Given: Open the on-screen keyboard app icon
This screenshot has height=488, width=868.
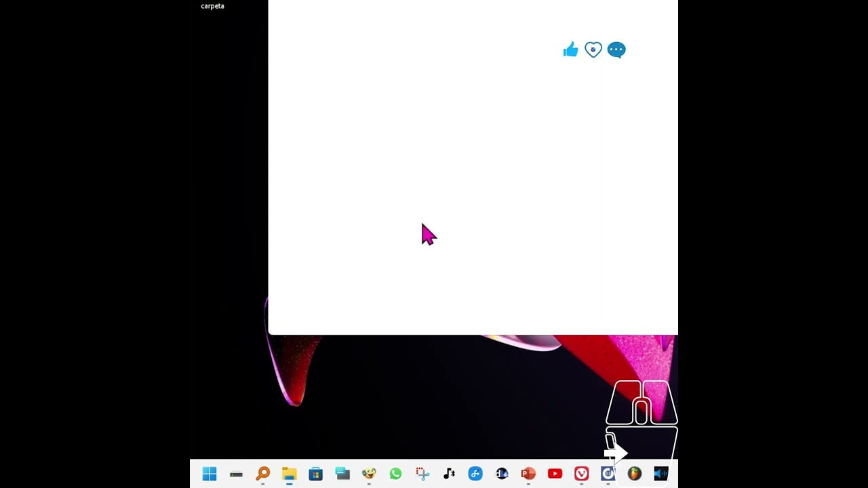Looking at the screenshot, I should pos(342,474).
